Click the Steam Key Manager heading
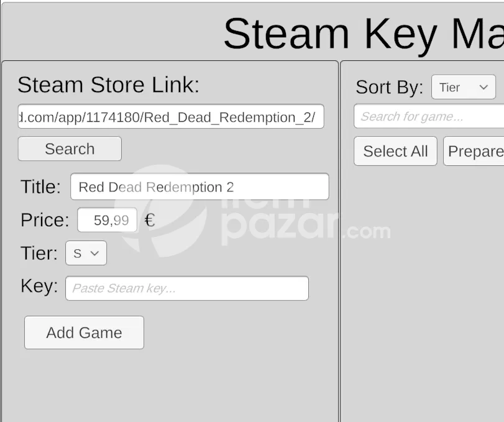The image size is (504, 422). pos(364,34)
